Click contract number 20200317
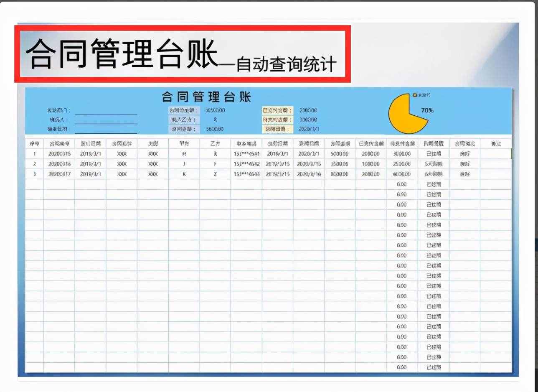538x392 pixels. 59,174
